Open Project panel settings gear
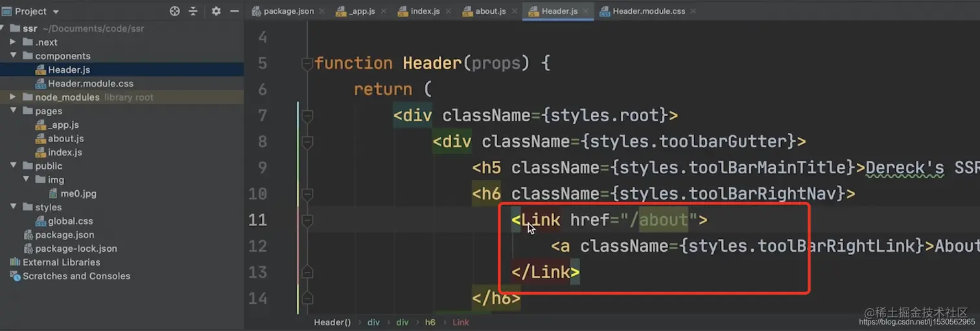The image size is (980, 331). tap(216, 11)
